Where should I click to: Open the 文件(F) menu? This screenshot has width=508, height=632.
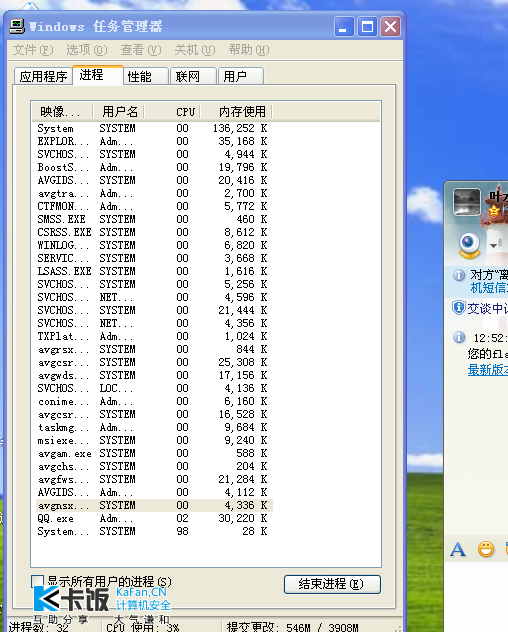(x=33, y=50)
